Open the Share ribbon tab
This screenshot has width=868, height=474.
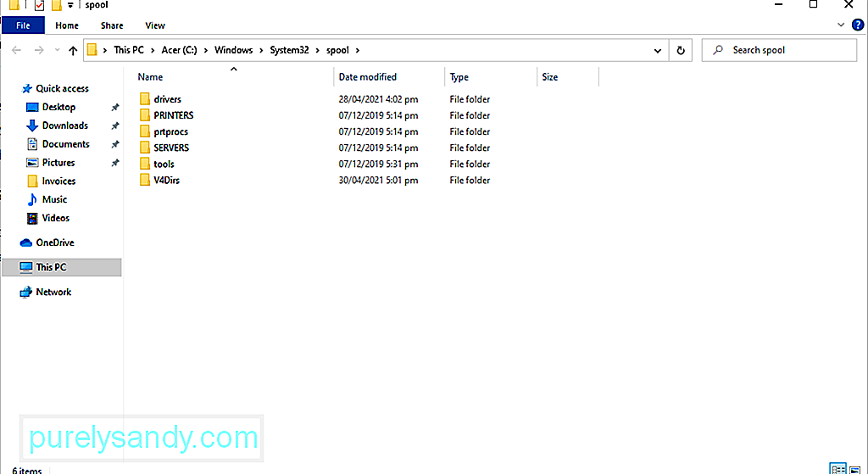112,25
